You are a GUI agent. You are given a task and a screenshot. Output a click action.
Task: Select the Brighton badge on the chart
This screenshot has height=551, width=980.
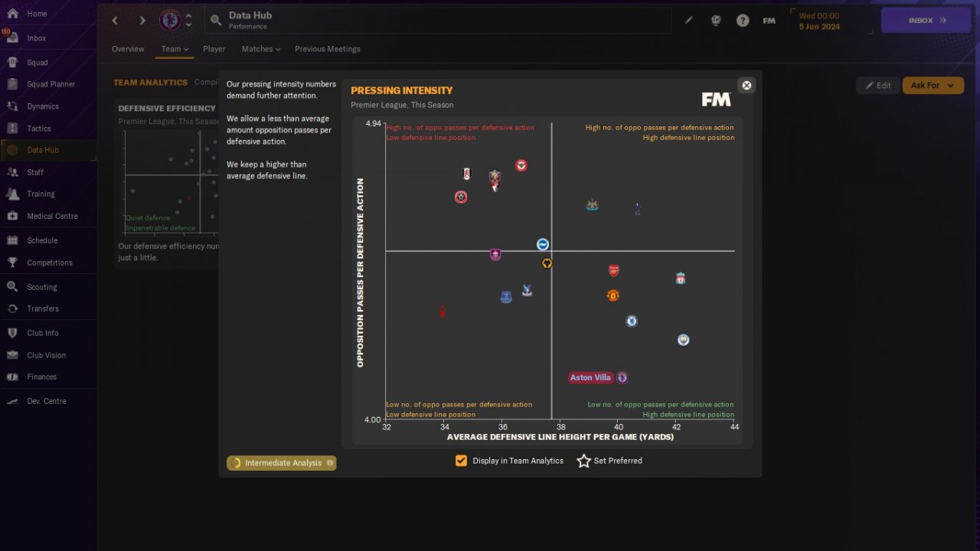(x=542, y=245)
